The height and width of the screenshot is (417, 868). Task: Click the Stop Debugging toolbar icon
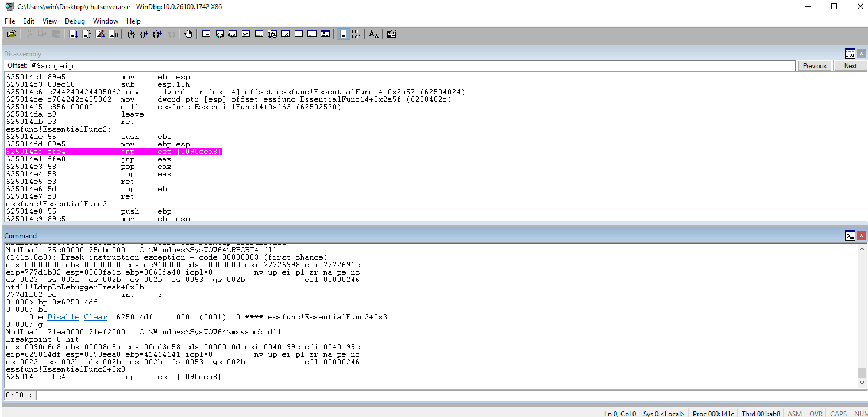100,34
